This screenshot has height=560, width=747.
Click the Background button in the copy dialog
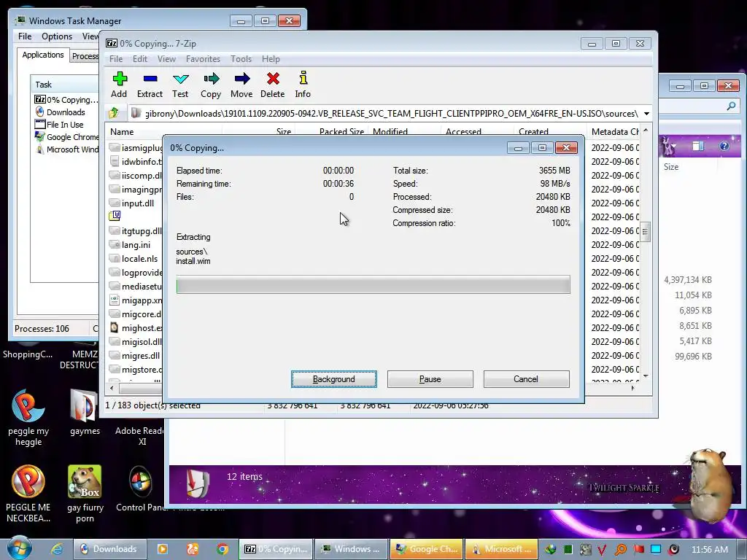(x=334, y=379)
